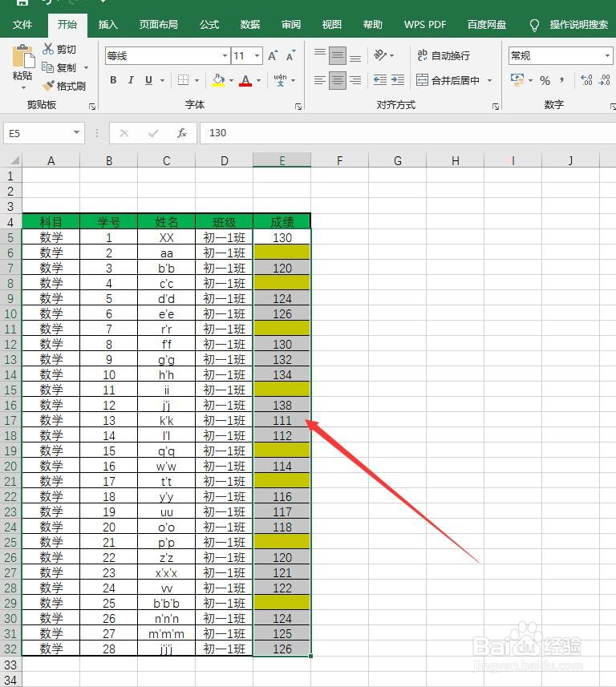The height and width of the screenshot is (687, 616).
Task: Switch to Page Layout tab 页面布局
Action: tap(159, 25)
